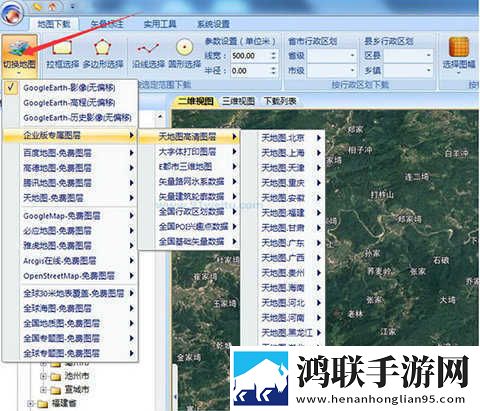Open the 矢量建筑轮廓数据 submenu

pos(189,196)
